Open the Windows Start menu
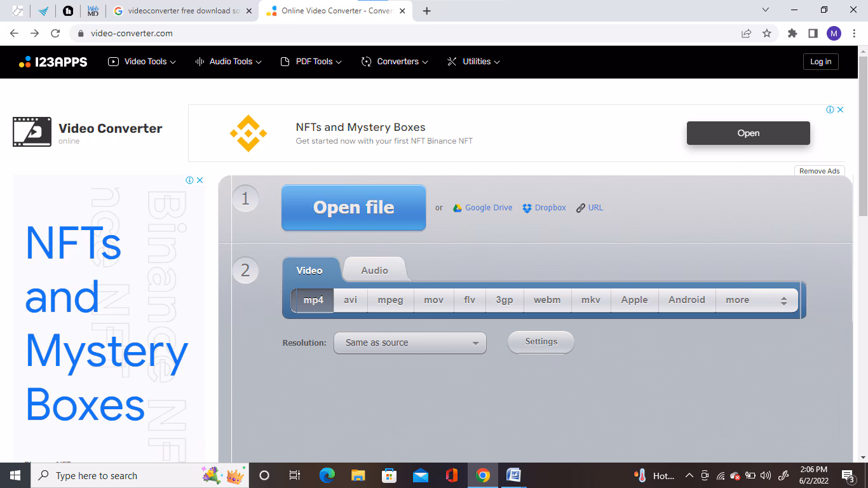 click(x=15, y=475)
